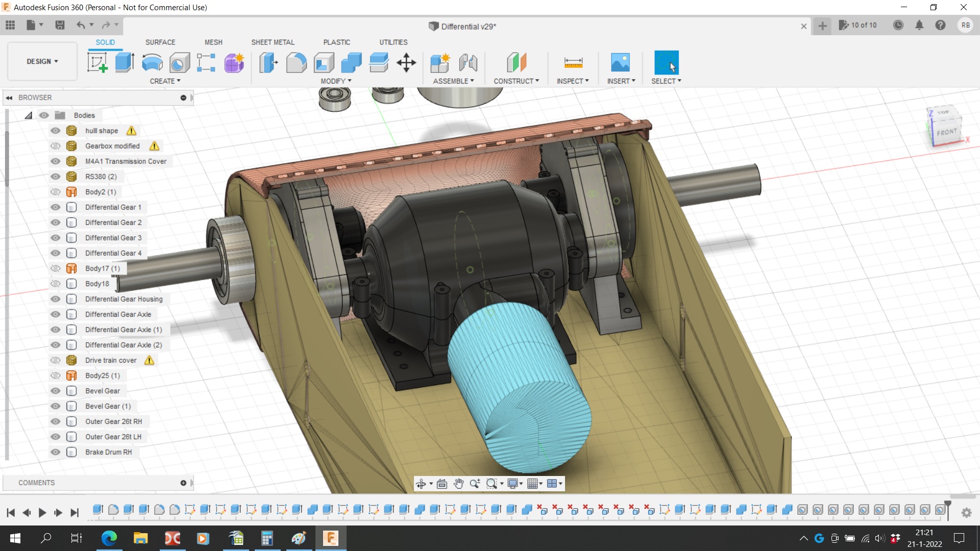Select the Create Sketch tool icon
Screen dimensions: 980x551
[97, 63]
